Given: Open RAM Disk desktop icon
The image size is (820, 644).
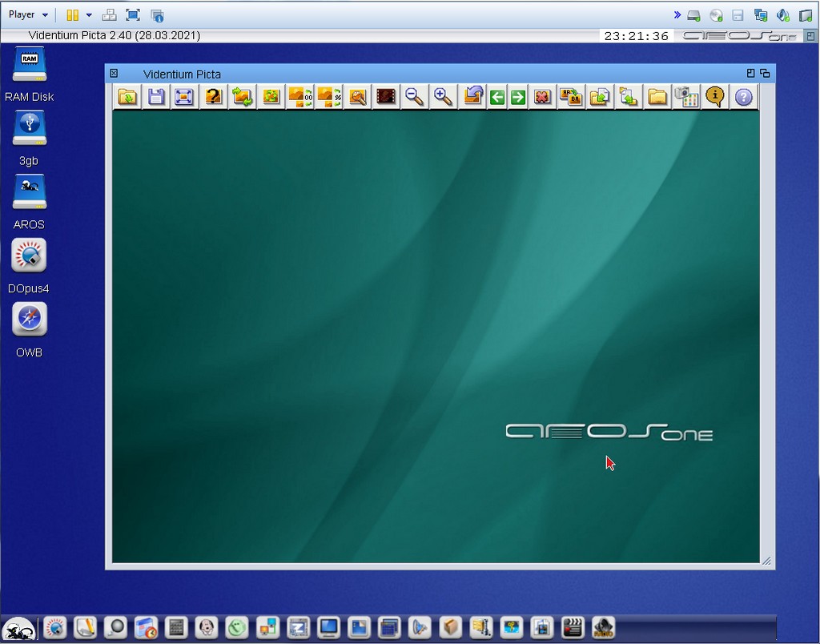Looking at the screenshot, I should (x=30, y=65).
